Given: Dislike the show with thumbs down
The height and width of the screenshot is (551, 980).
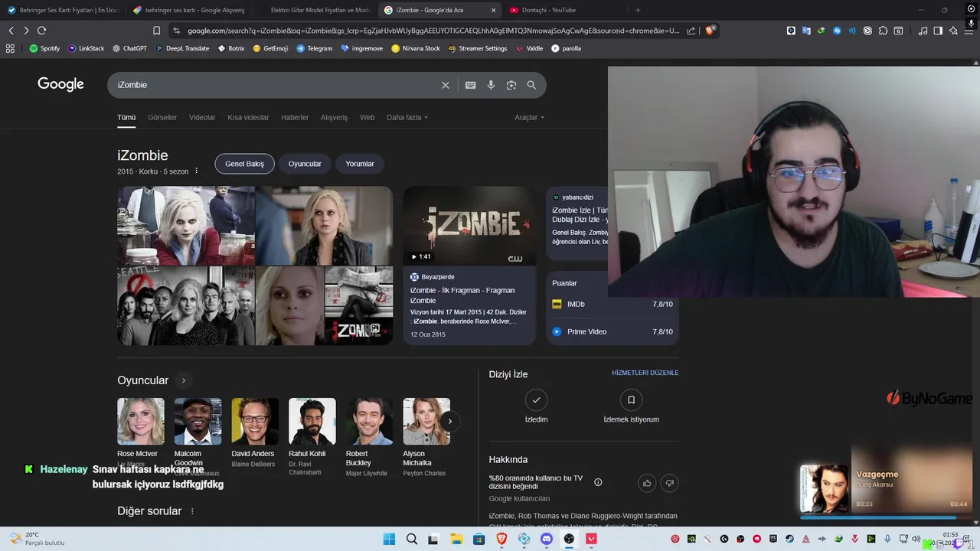Looking at the screenshot, I should tap(670, 483).
